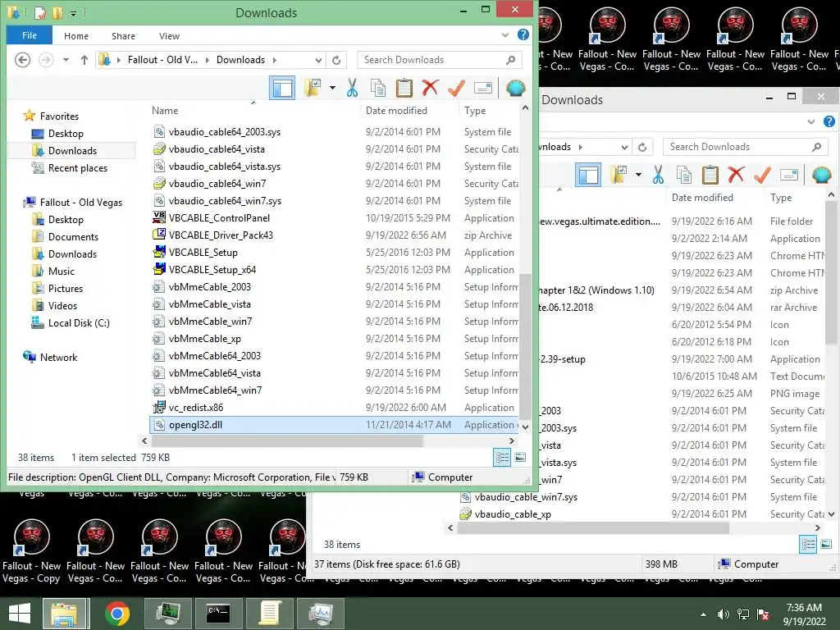Refresh the front Downloads window
The image size is (840, 630).
[x=336, y=60]
